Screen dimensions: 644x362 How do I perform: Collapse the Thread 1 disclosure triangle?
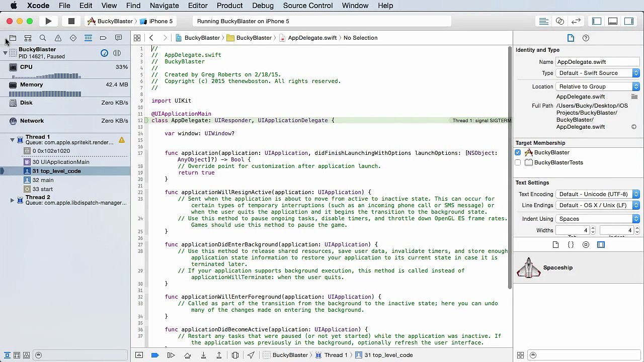pyautogui.click(x=12, y=140)
